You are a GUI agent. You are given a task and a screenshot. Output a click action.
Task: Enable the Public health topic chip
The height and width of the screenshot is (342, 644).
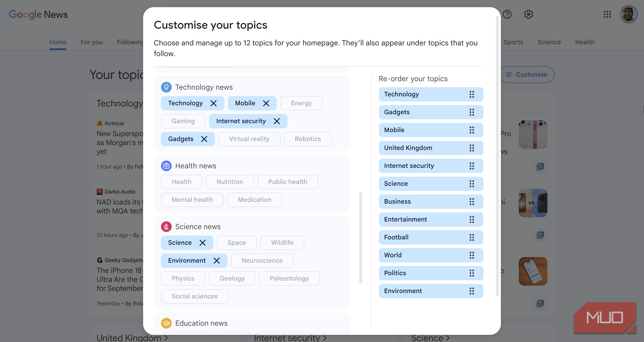(288, 182)
